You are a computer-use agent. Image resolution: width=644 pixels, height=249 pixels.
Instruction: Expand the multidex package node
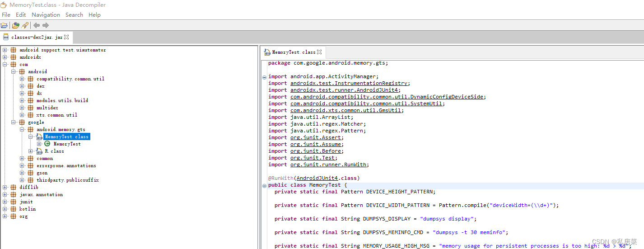pyautogui.click(x=22, y=108)
